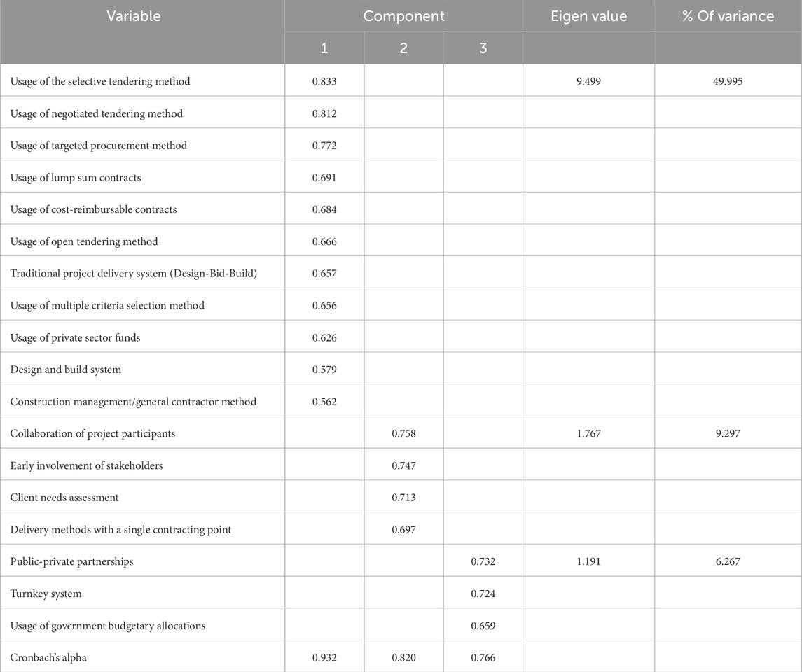This screenshot has height=672, width=802.
Task: Click 'Usage of multiple criteria selection method'
Action: coord(107,306)
